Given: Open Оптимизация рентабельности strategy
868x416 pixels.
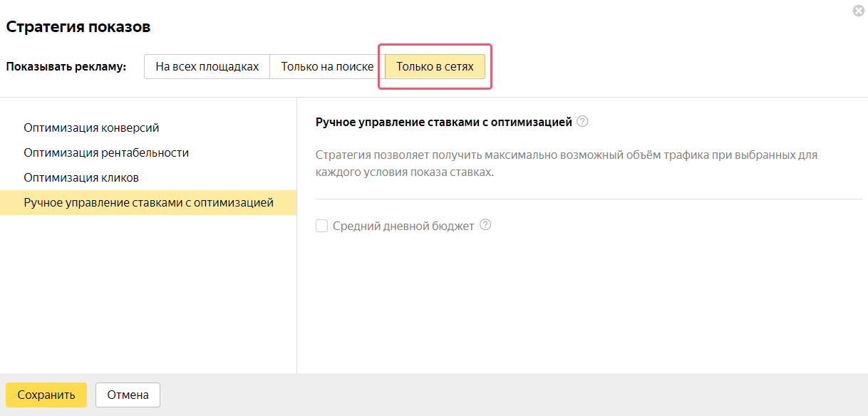Looking at the screenshot, I should (106, 153).
